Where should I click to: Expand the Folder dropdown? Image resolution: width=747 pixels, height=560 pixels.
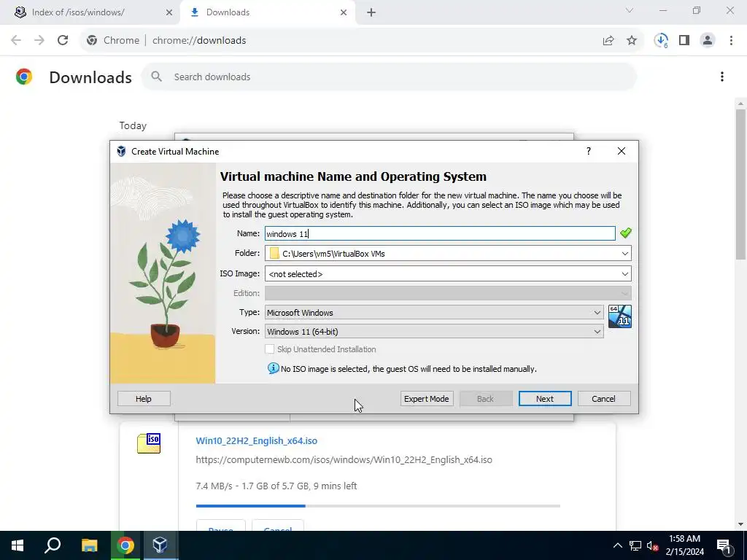(x=624, y=253)
